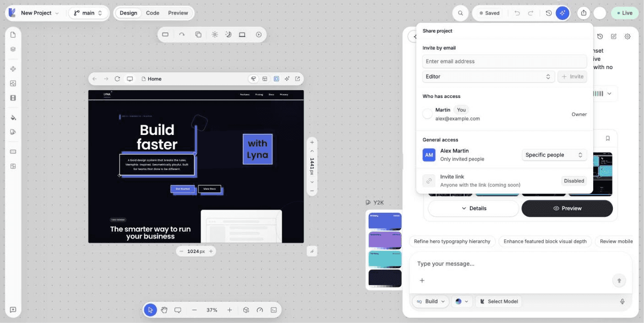This screenshot has width=644, height=323.
Task: Open the Build mode dropdown
Action: point(431,301)
